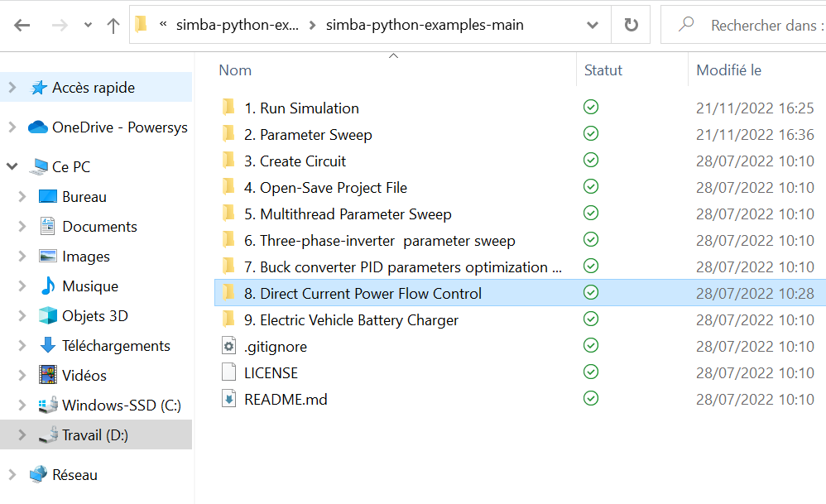Click simba-python-examples-main breadcrumb segment
This screenshot has height=504, width=826.
[x=425, y=26]
